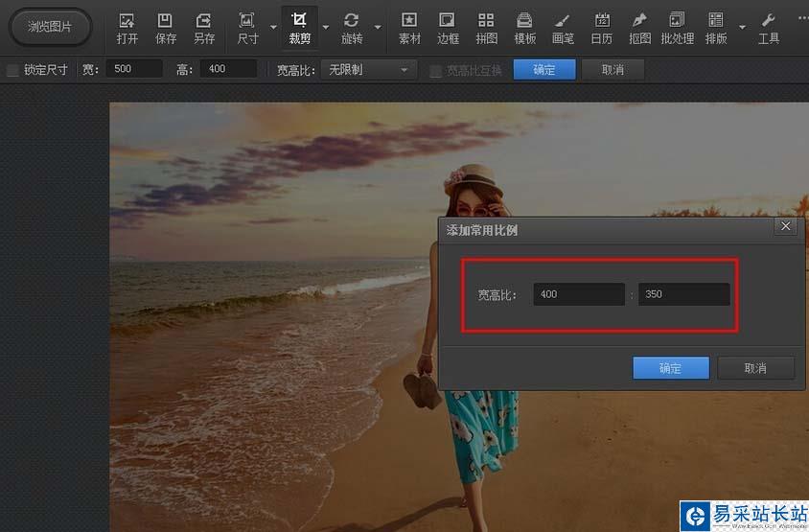Save the image with 保存 icon
Viewport: 809px width, 532px height.
(x=165, y=29)
